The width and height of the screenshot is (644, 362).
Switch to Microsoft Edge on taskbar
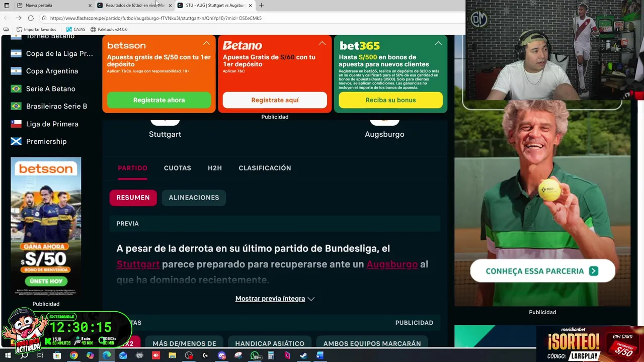pos(107,355)
